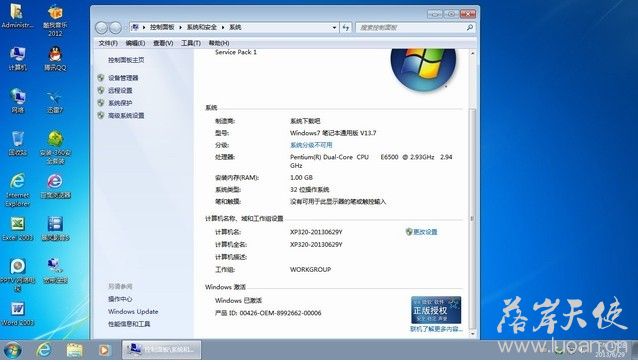Open the 查看(V) menu
Image resolution: width=638 pixels, height=362 pixels.
pyautogui.click(x=163, y=43)
